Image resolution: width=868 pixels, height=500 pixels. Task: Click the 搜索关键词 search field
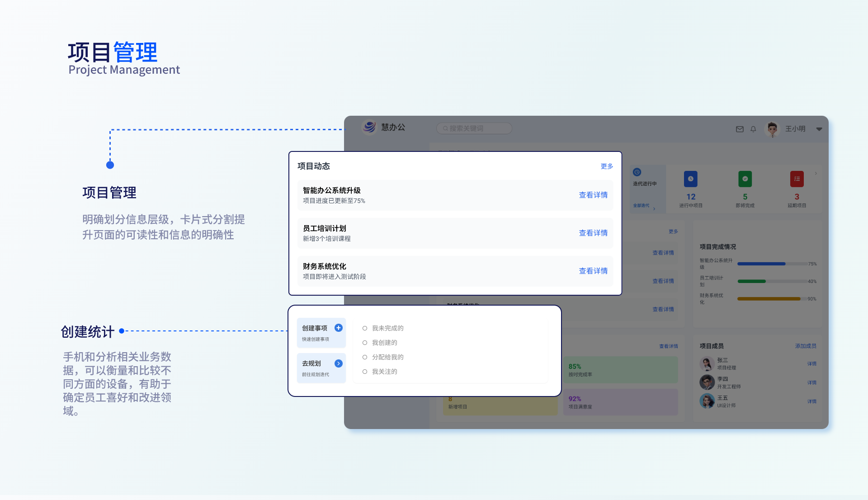pos(475,128)
